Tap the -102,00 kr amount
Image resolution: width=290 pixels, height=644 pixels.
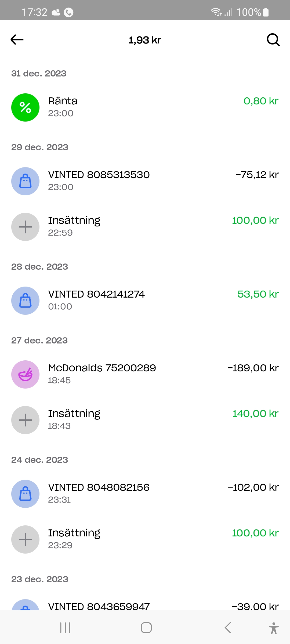pos(253,488)
